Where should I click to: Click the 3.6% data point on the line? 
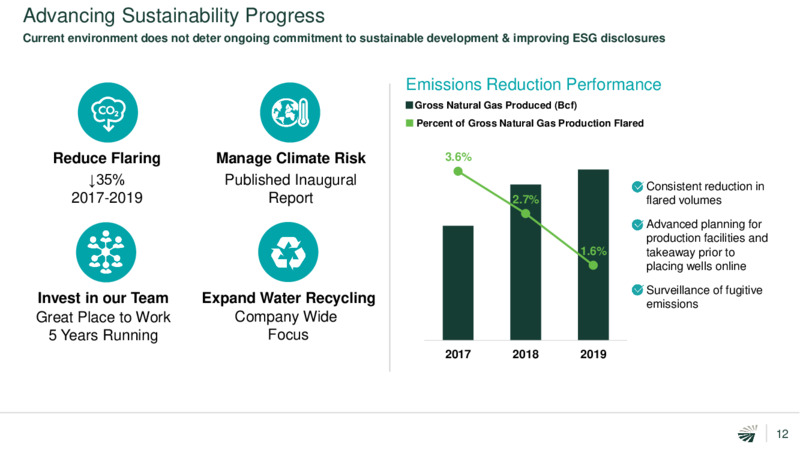point(458,171)
